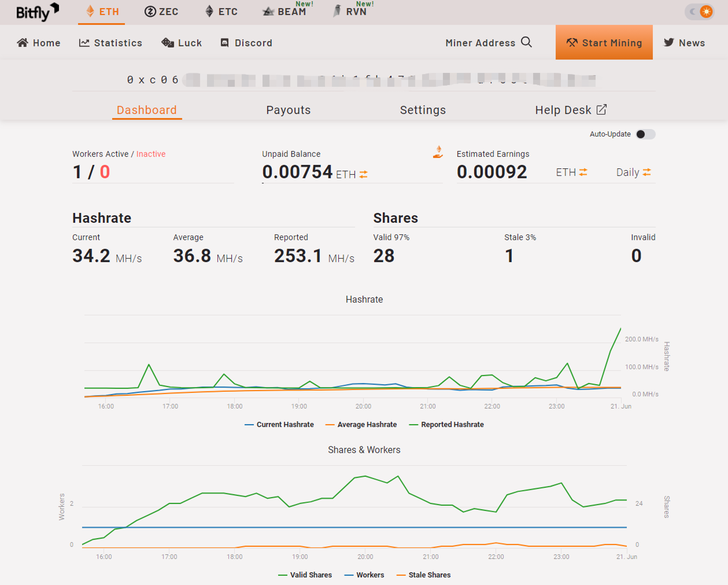Viewport: 728px width, 585px height.
Task: Hide Stale Shares series in legend
Action: [424, 575]
